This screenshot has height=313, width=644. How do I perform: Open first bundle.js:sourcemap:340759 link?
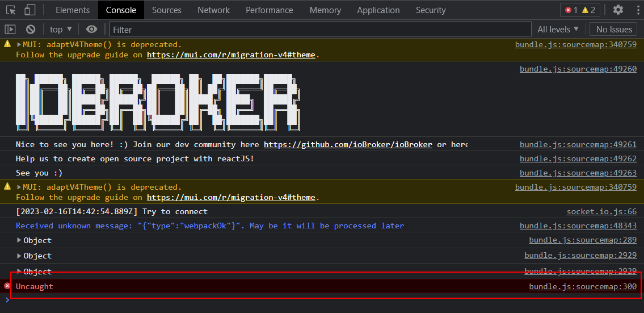click(576, 44)
